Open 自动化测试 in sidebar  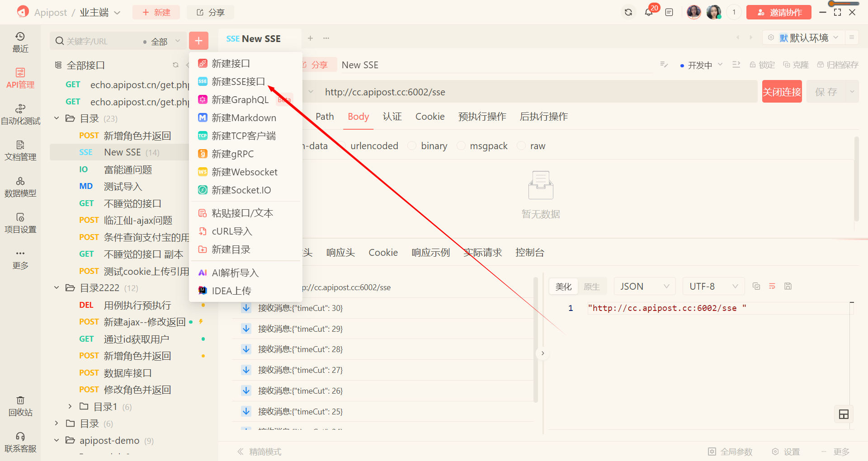(x=20, y=115)
